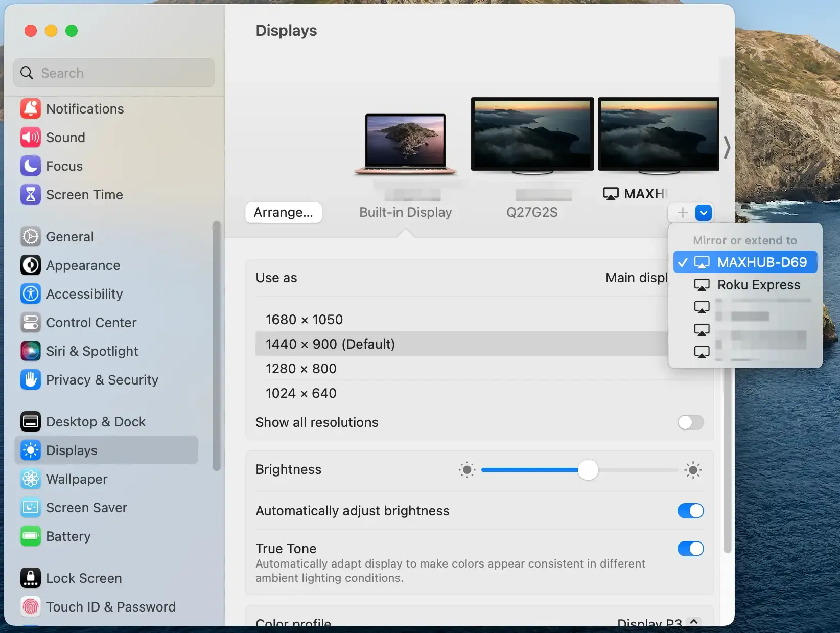Image resolution: width=840 pixels, height=633 pixels.
Task: Click Privacy & Security label
Action: [102, 380]
